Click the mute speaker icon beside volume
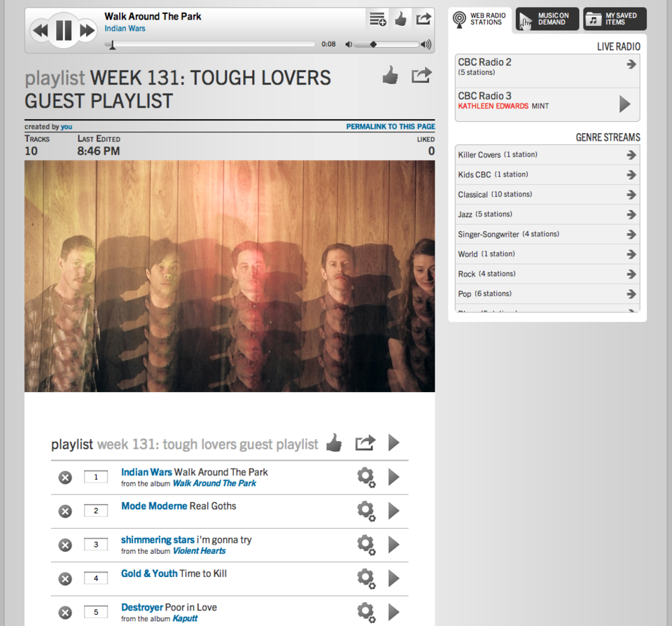This screenshot has height=626, width=672. pyautogui.click(x=349, y=44)
